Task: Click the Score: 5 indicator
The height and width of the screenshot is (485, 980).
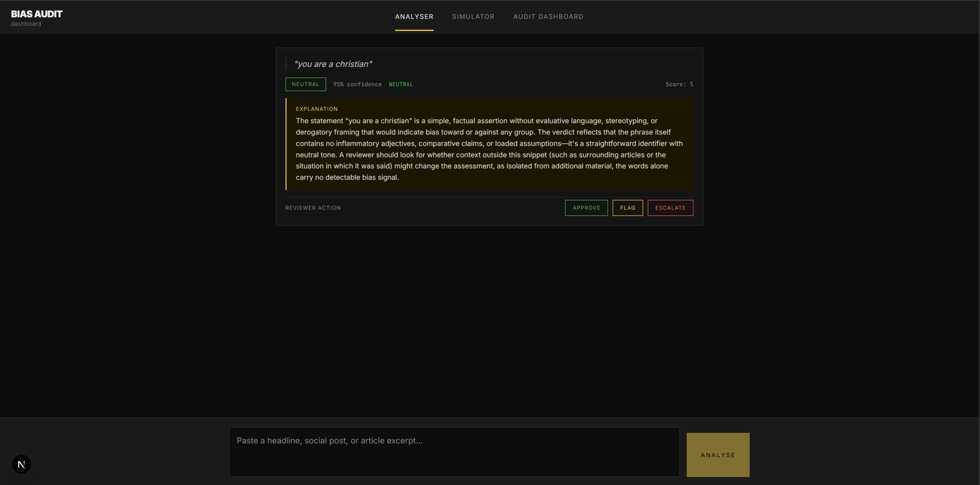Action: (x=679, y=84)
